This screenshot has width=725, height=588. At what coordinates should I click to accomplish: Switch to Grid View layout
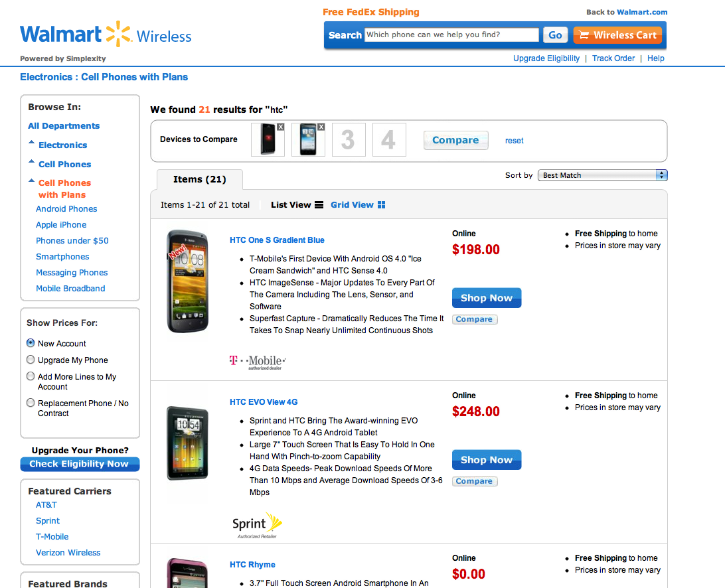(x=357, y=205)
